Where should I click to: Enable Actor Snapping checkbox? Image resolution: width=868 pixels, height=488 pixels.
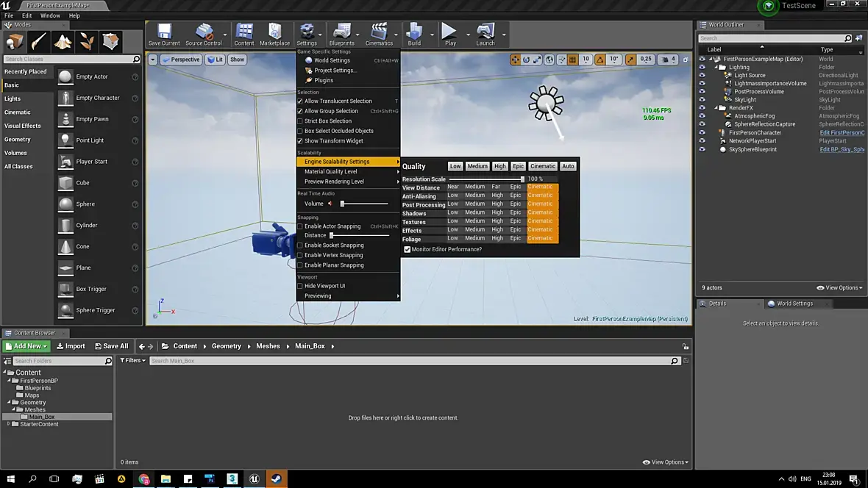point(300,226)
